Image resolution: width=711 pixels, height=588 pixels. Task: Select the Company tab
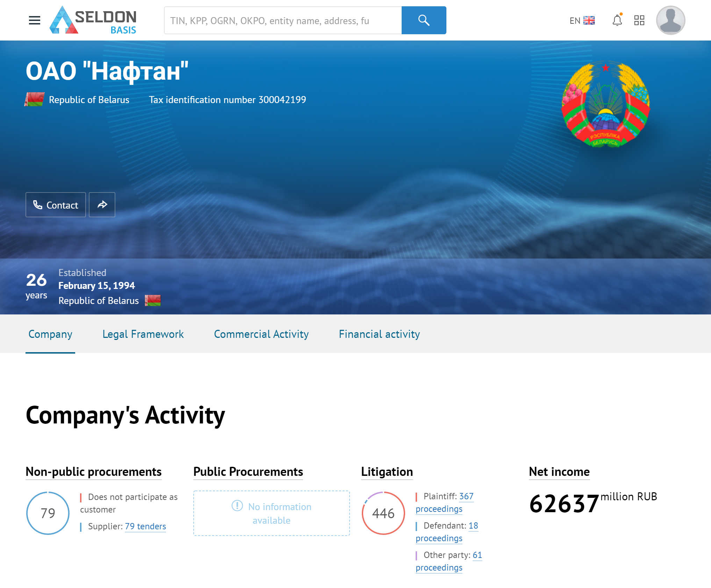(x=50, y=334)
